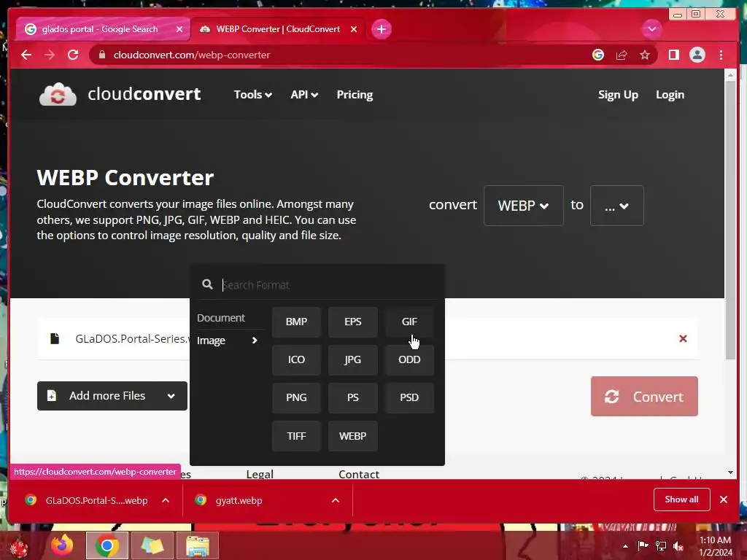Show hidden system tray icons

pyautogui.click(x=625, y=545)
